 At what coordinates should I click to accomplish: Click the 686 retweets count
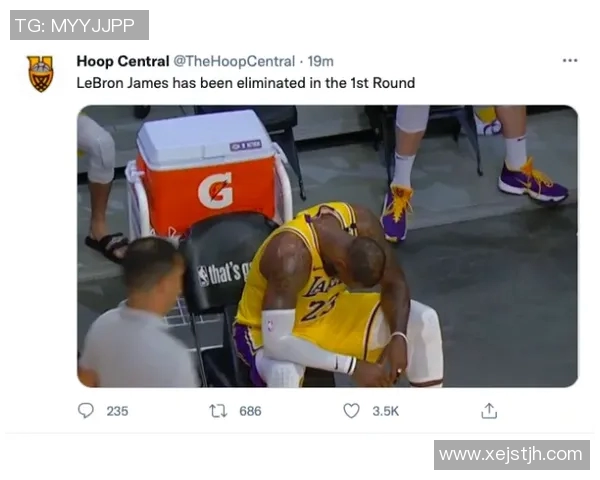250,411
